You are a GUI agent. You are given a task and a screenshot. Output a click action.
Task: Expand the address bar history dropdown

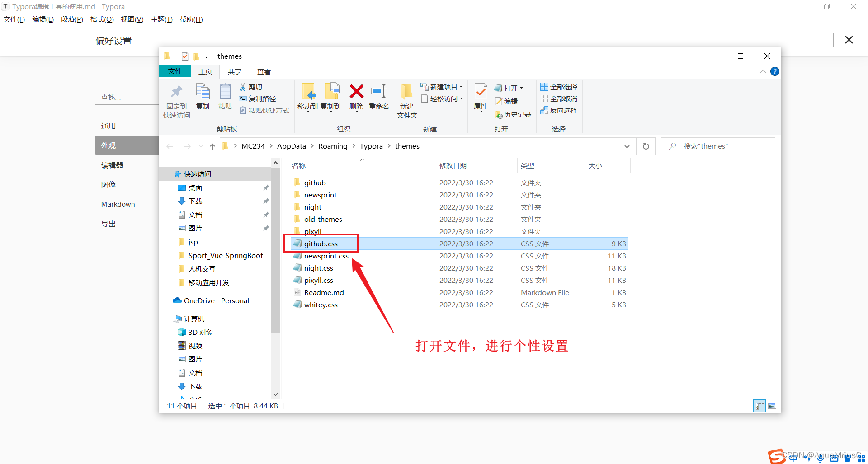[627, 146]
